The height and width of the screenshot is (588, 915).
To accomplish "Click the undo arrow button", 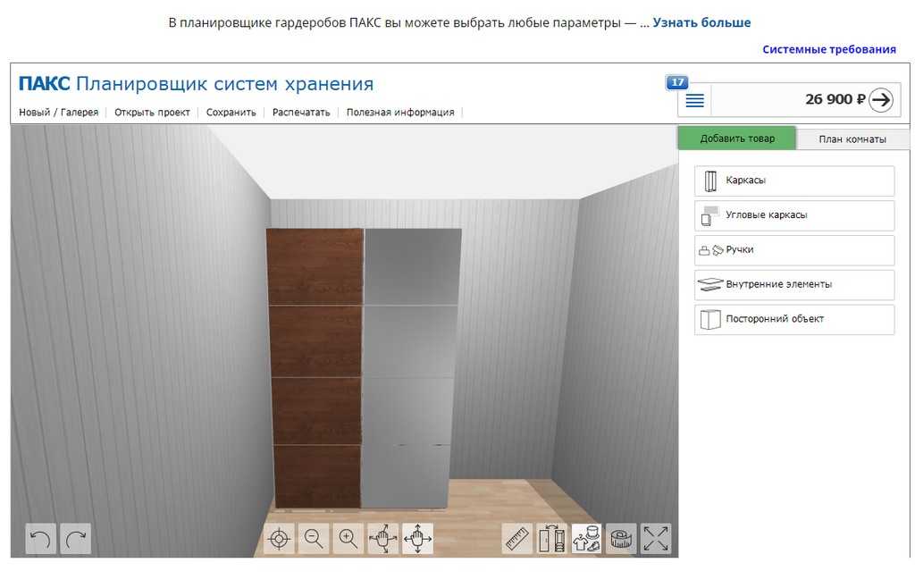I will (40, 539).
